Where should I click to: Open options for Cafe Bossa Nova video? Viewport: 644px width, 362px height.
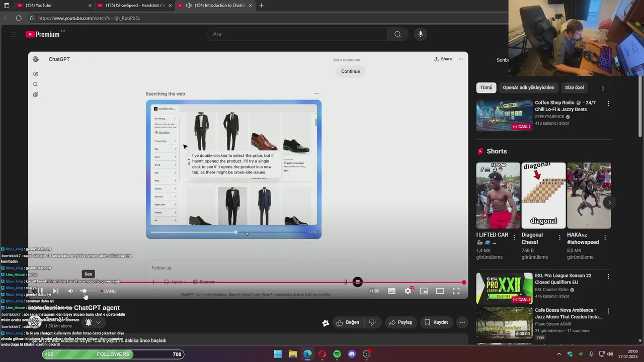tap(608, 311)
